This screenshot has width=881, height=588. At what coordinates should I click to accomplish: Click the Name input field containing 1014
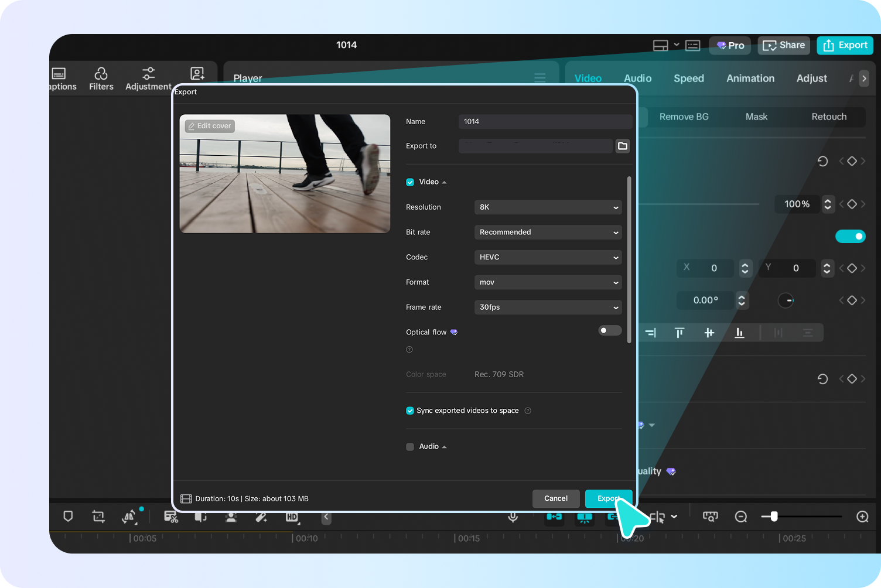point(545,122)
